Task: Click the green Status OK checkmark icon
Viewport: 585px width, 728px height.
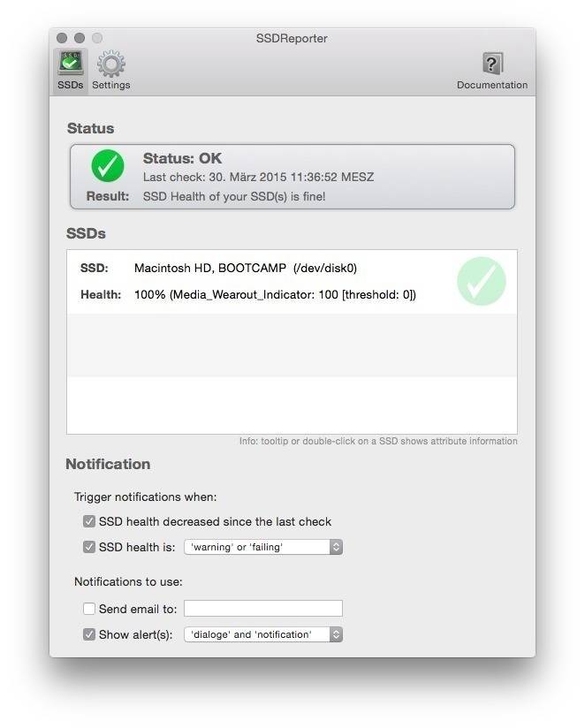Action: (x=108, y=166)
